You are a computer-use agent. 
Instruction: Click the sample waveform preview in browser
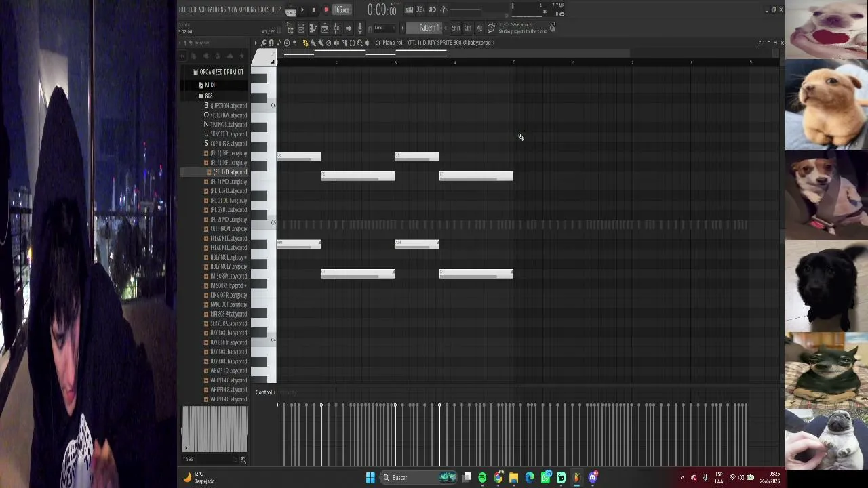(214, 429)
